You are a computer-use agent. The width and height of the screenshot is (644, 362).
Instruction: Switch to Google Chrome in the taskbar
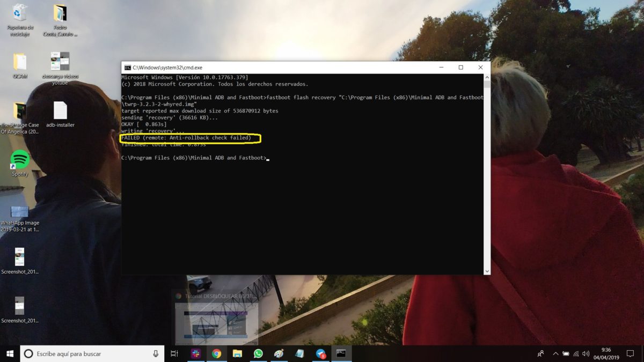216,353
